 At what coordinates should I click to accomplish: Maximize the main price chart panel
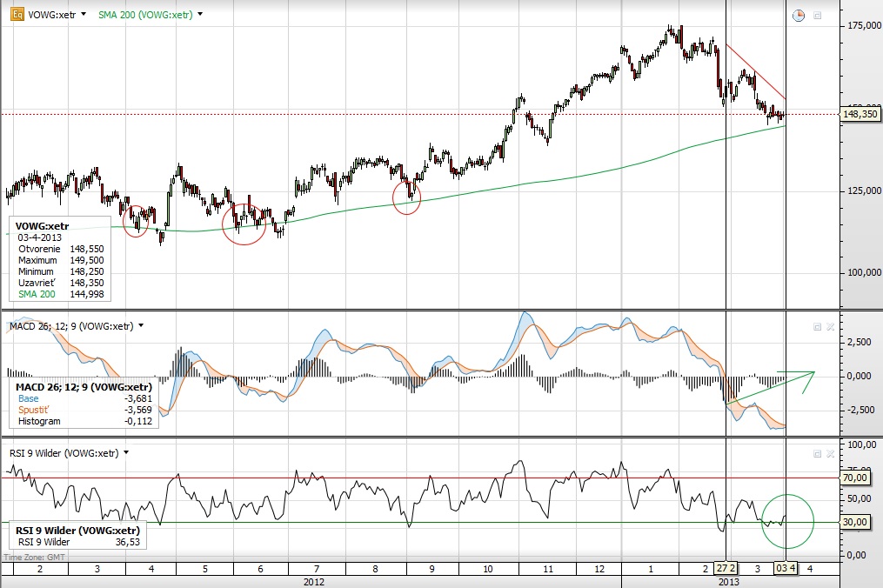pyautogui.click(x=818, y=16)
